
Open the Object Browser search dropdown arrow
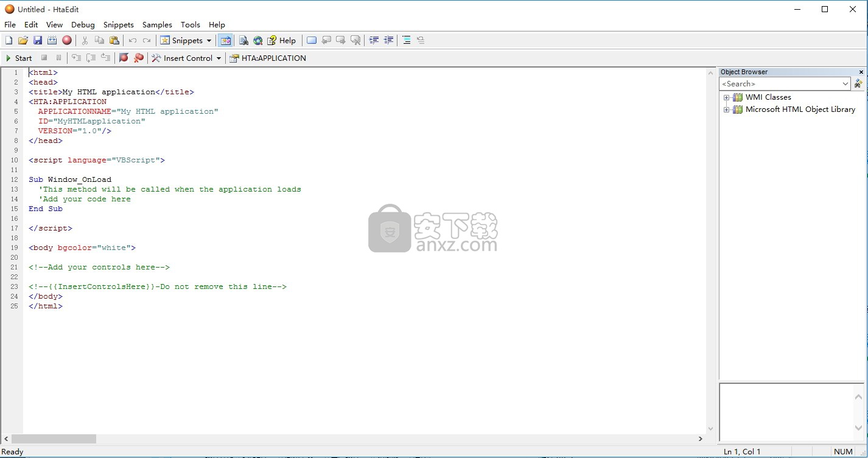coord(845,84)
